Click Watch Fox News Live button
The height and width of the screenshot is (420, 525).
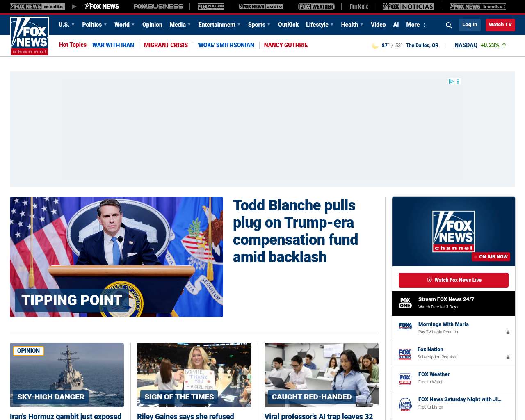point(454,280)
